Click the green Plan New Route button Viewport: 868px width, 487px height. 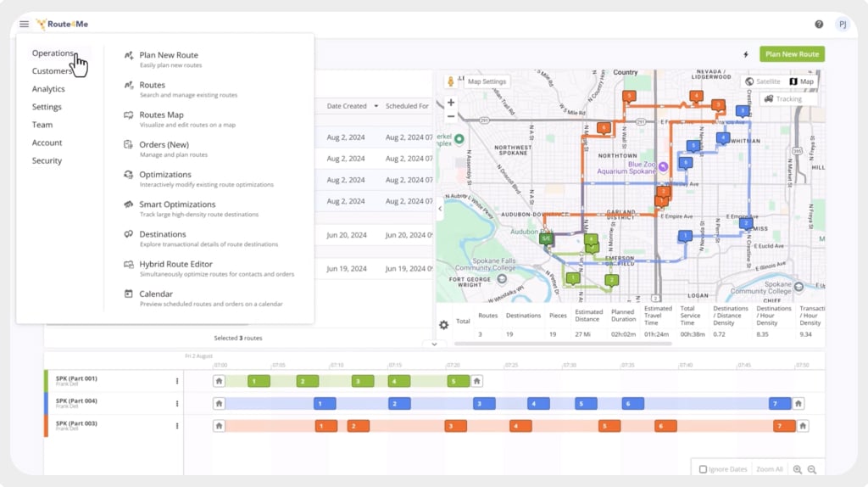pos(793,54)
